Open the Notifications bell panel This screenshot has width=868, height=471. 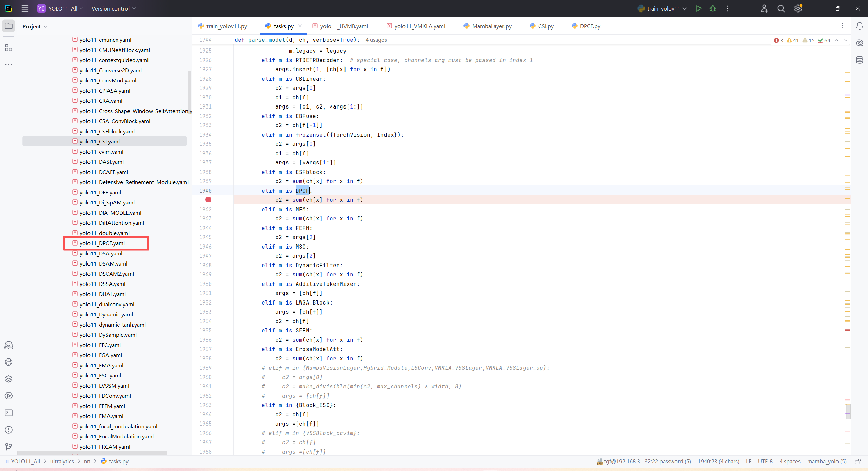coord(860,26)
